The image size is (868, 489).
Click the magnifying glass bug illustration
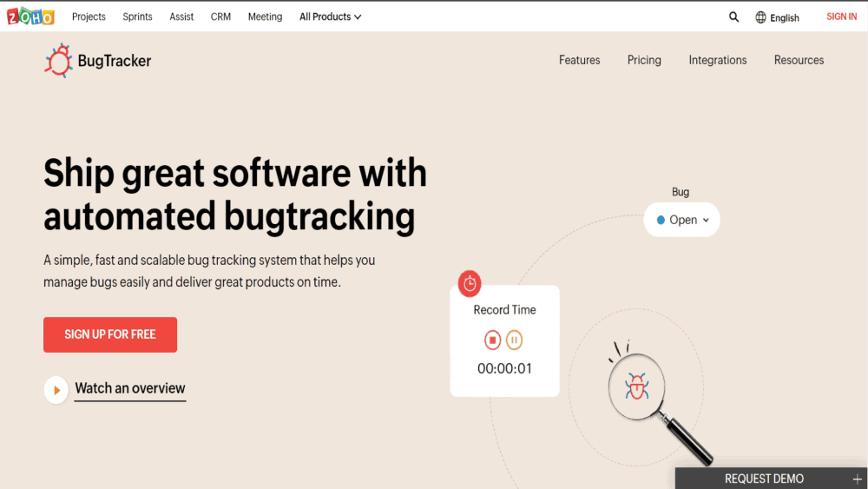tap(659, 404)
